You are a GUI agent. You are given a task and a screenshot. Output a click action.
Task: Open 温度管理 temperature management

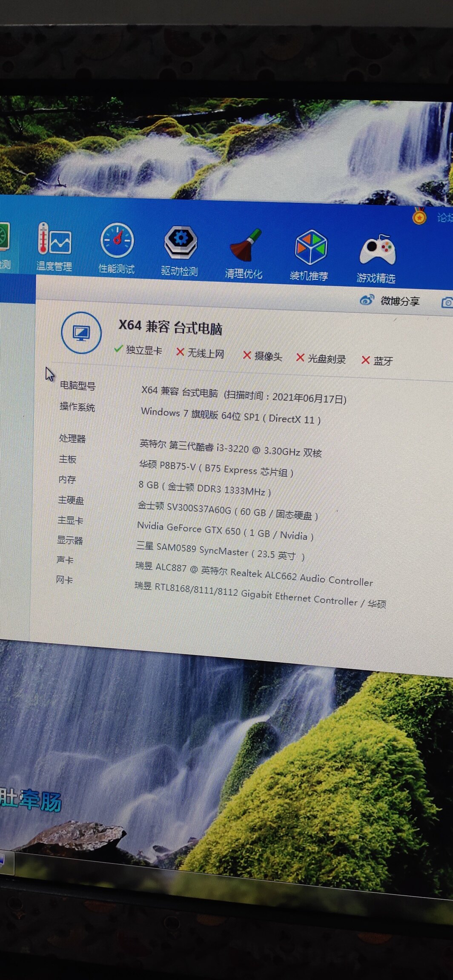coord(54,247)
